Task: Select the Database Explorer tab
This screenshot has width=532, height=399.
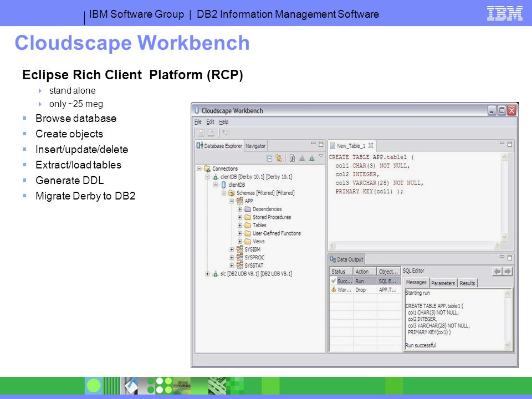Action: 219,146
